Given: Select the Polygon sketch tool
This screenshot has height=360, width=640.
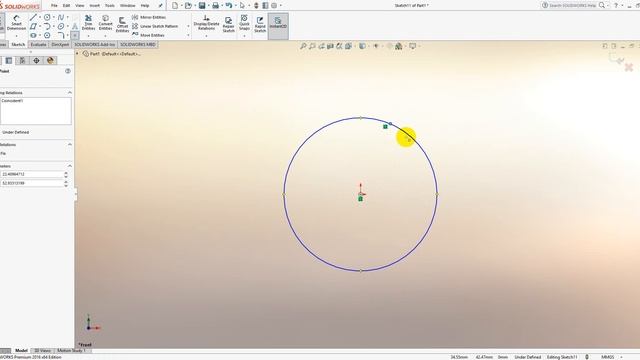Looking at the screenshot, I should (47, 36).
